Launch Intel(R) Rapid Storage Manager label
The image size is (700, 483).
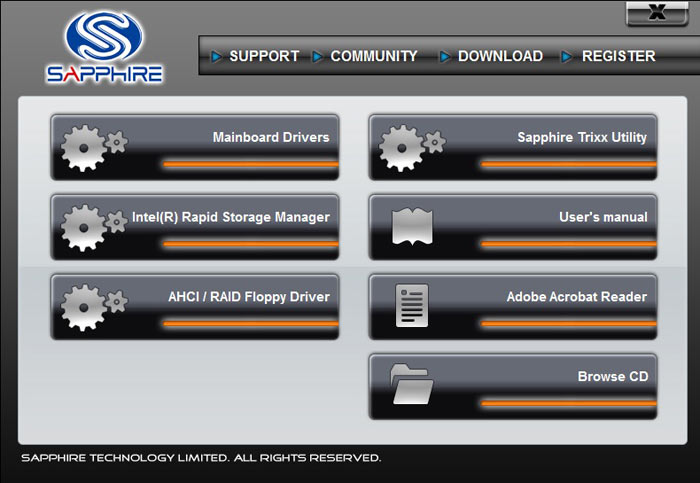(x=230, y=217)
